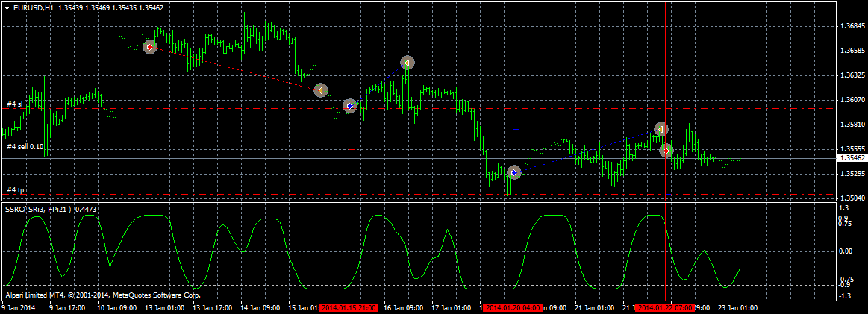
Task: Select vertical line date label 2014.01.15 21:00
Action: pyautogui.click(x=349, y=307)
